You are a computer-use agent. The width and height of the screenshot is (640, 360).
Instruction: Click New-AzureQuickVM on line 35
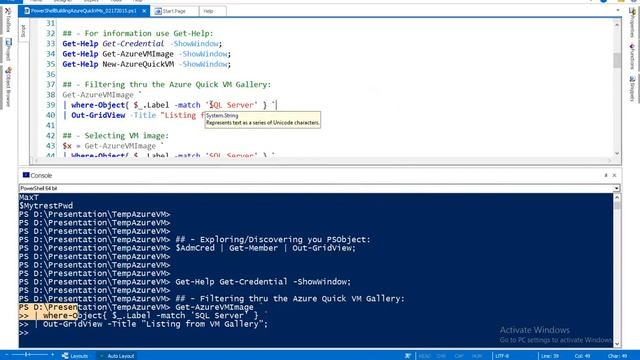tap(138, 64)
